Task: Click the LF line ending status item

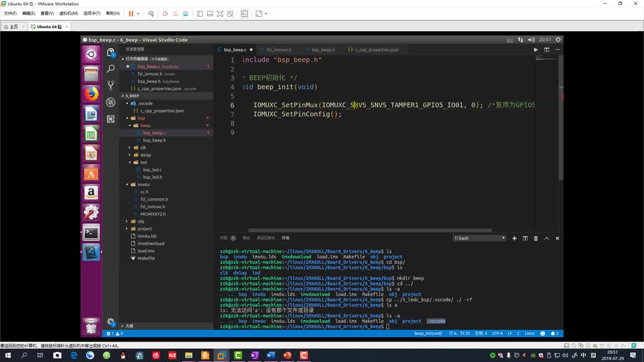Action: click(x=510, y=333)
